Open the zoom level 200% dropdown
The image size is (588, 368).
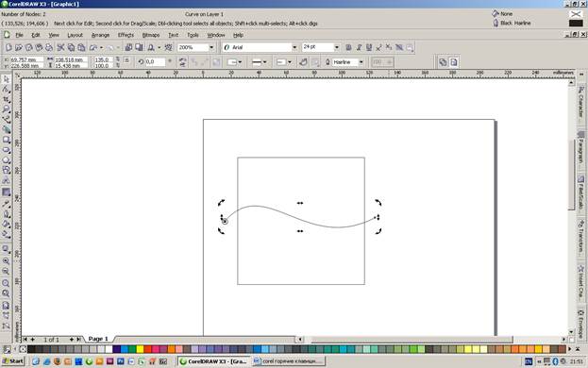point(211,47)
